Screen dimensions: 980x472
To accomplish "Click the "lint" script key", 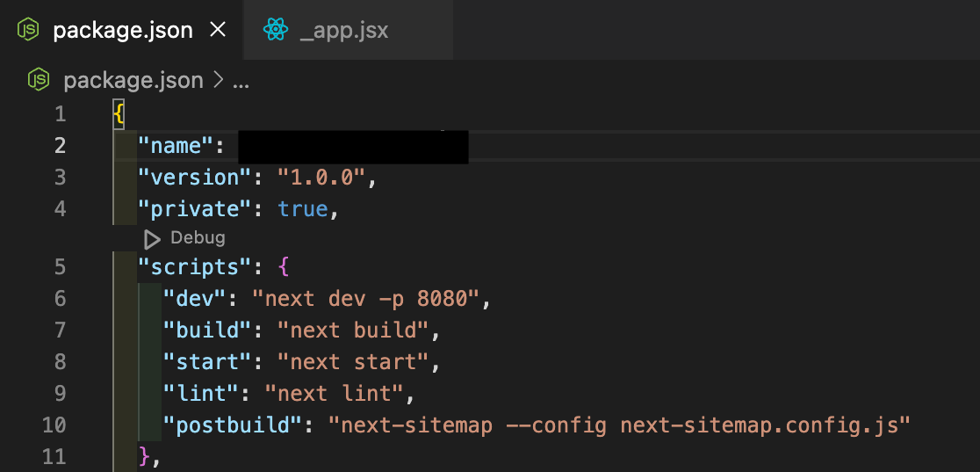I will pyautogui.click(x=200, y=393).
